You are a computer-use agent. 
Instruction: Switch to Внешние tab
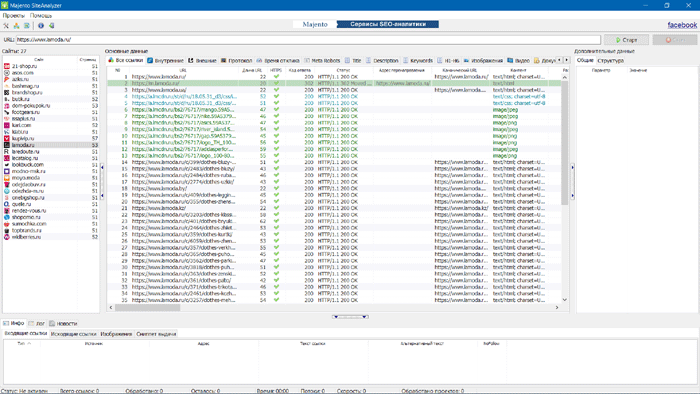[x=202, y=60]
